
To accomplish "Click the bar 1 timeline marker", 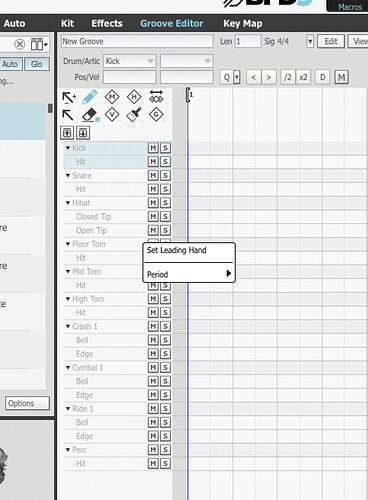I will [x=189, y=95].
